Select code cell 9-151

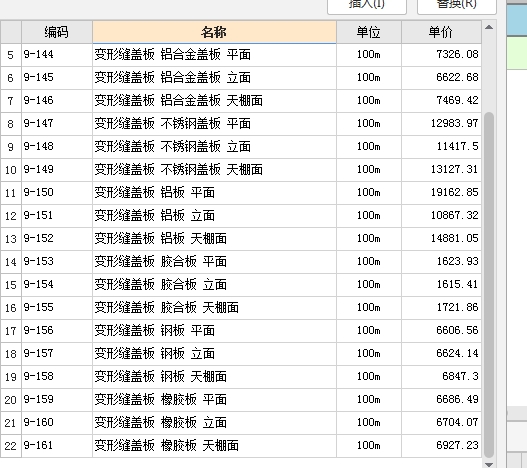coord(57,216)
